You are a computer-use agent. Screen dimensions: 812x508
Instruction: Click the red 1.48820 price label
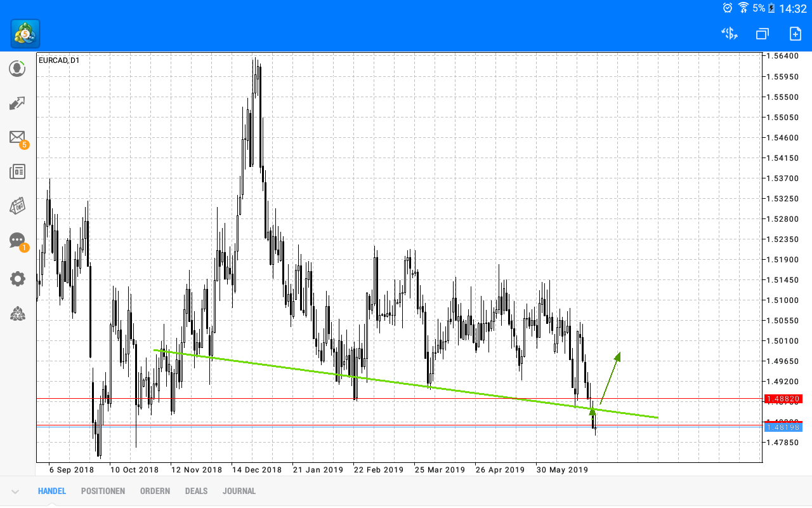[x=784, y=399]
